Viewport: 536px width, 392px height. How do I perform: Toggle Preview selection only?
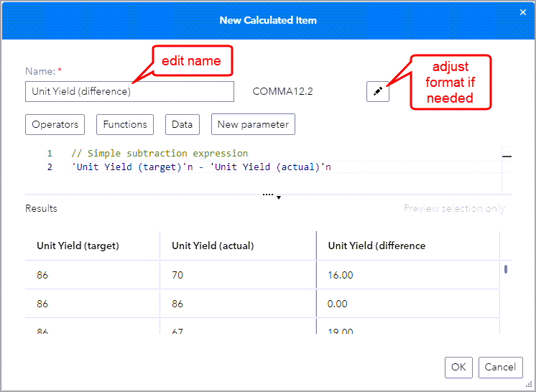tap(454, 209)
